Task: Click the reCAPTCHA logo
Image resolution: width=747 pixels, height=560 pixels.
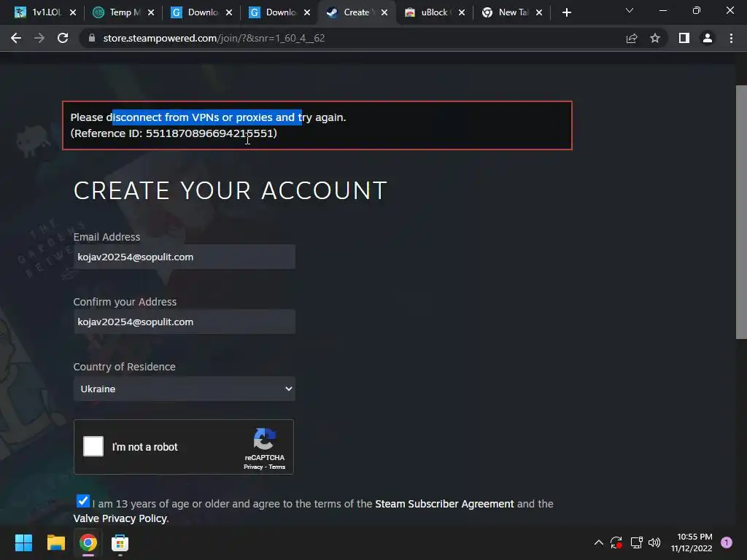Action: click(x=264, y=439)
